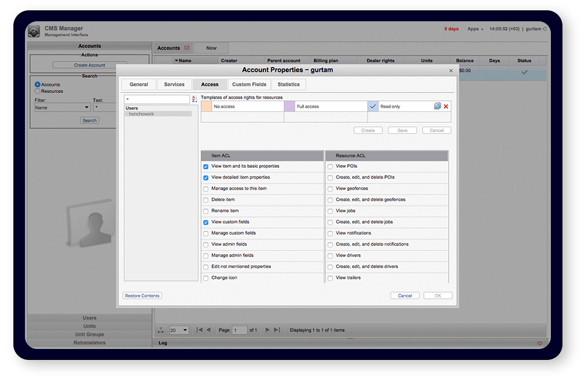This screenshot has height=380, width=588.
Task: Enable View jobs
Action: 330,211
